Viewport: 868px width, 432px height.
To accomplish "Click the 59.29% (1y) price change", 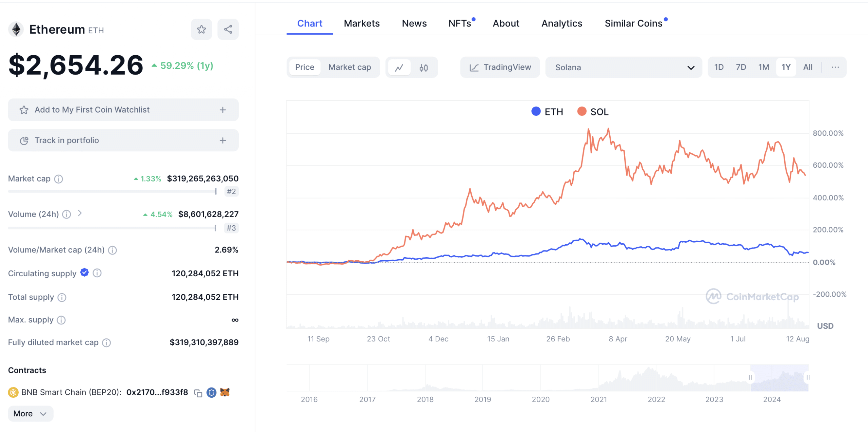I will pyautogui.click(x=183, y=66).
